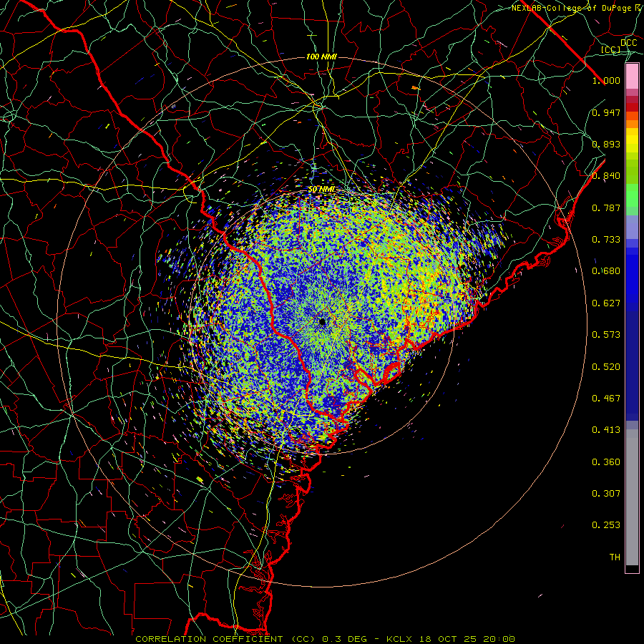Click the black radar site dot at center
This screenshot has width=644, height=644.
322,321
